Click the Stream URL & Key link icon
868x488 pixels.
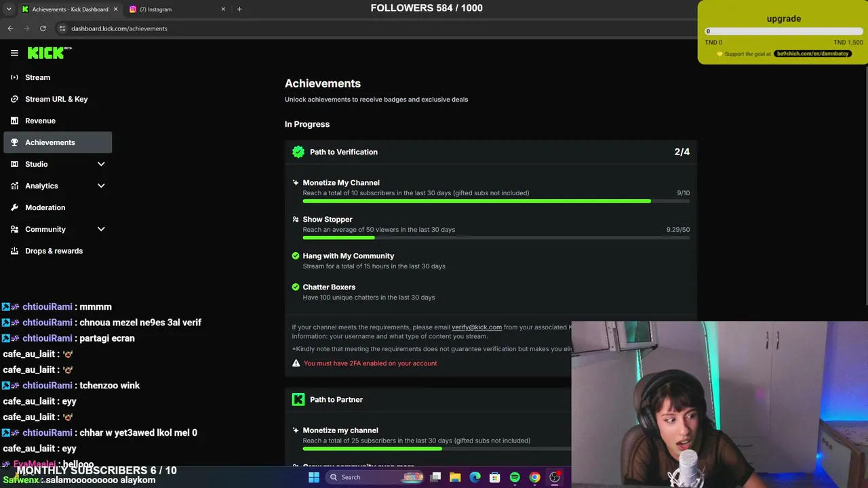(x=14, y=99)
